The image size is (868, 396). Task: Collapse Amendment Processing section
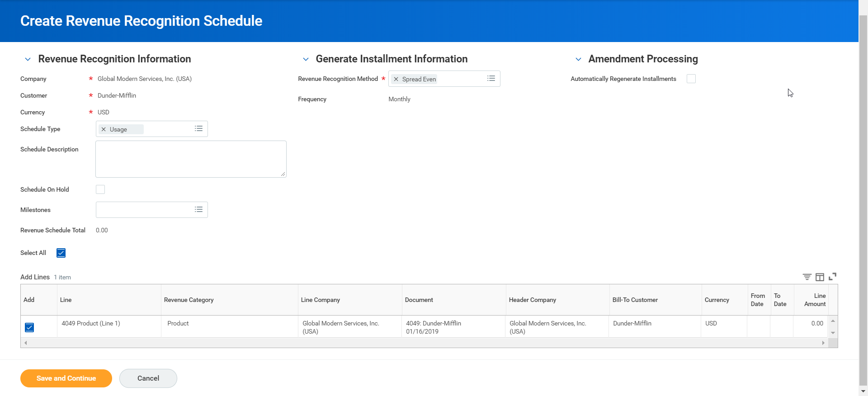(x=578, y=59)
